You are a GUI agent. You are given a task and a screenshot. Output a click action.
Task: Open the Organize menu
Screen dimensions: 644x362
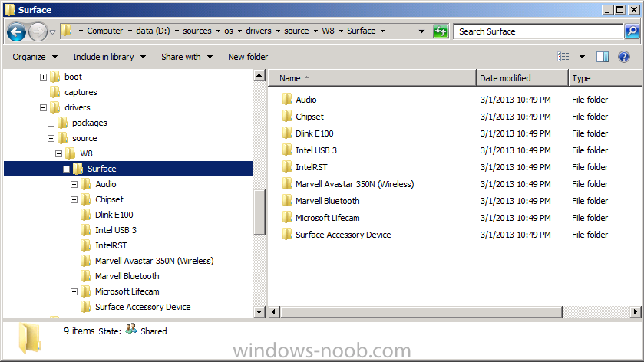pyautogui.click(x=35, y=57)
